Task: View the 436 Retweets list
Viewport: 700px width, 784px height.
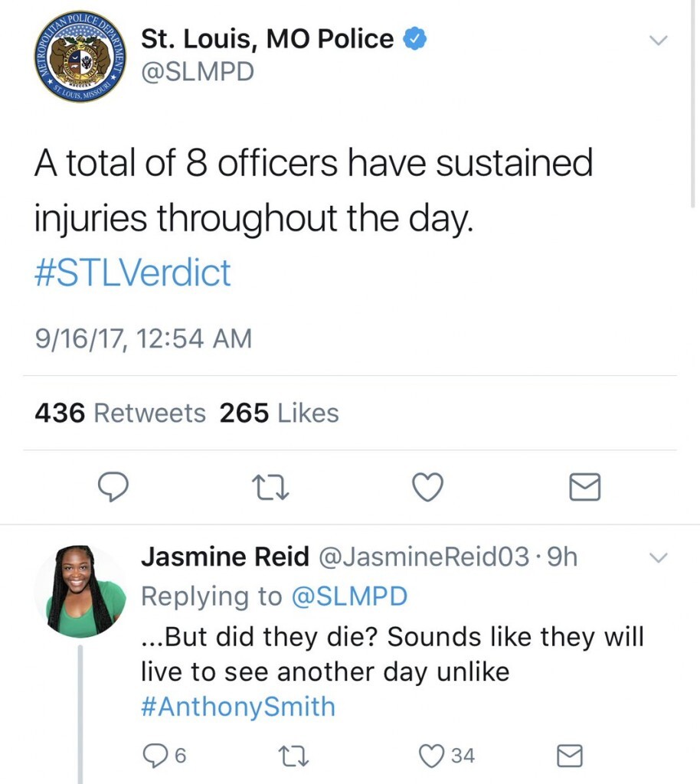Action: click(x=120, y=413)
